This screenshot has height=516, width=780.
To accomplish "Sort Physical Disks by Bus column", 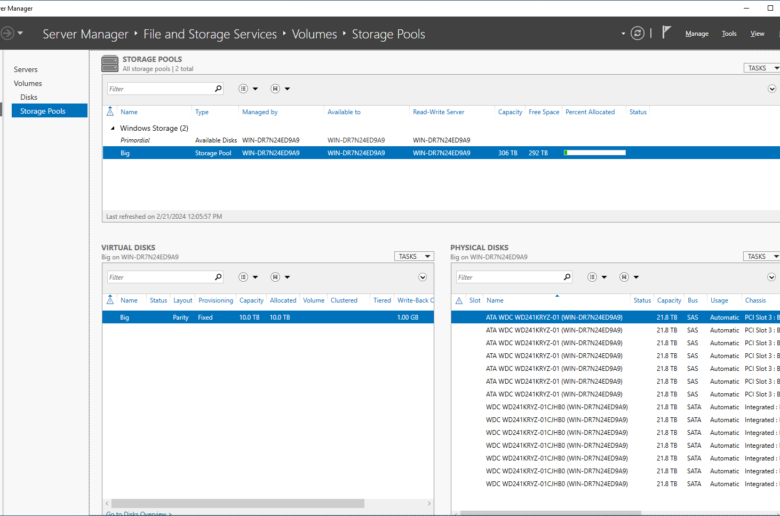I will point(692,301).
